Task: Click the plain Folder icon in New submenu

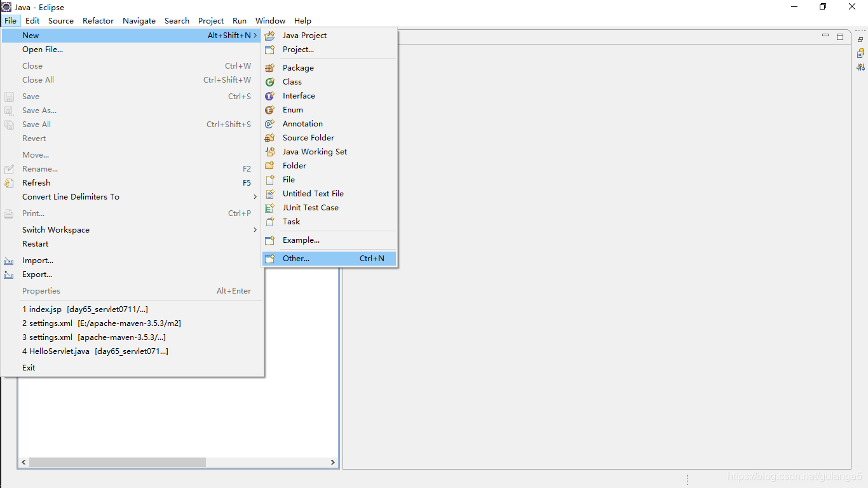Action: pyautogui.click(x=270, y=166)
